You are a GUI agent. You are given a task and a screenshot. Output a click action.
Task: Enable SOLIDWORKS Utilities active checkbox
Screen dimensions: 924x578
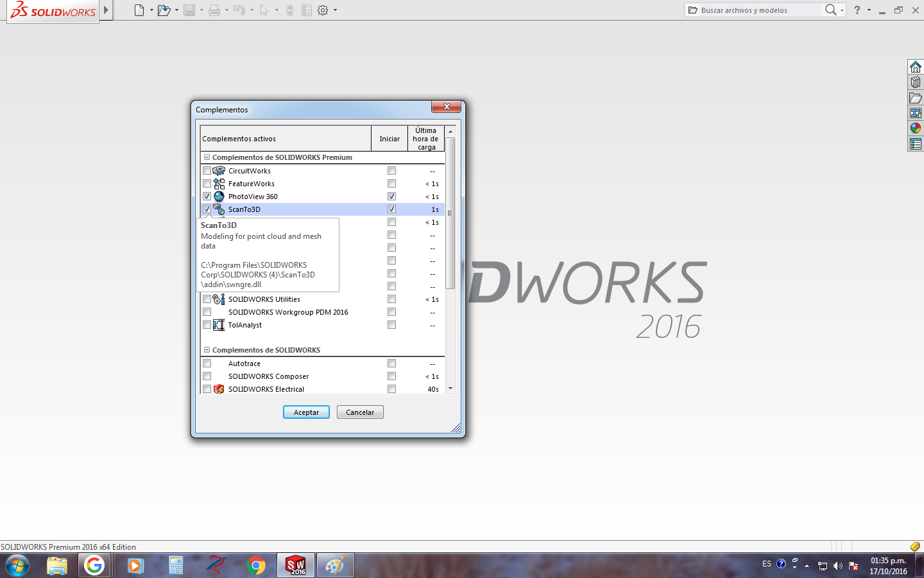207,299
